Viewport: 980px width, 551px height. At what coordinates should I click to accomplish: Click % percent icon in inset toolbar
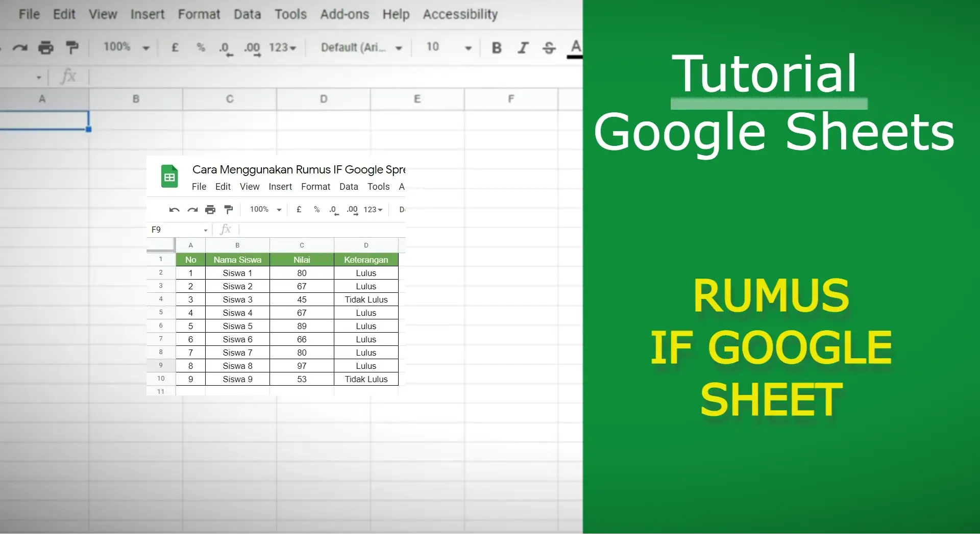[317, 209]
